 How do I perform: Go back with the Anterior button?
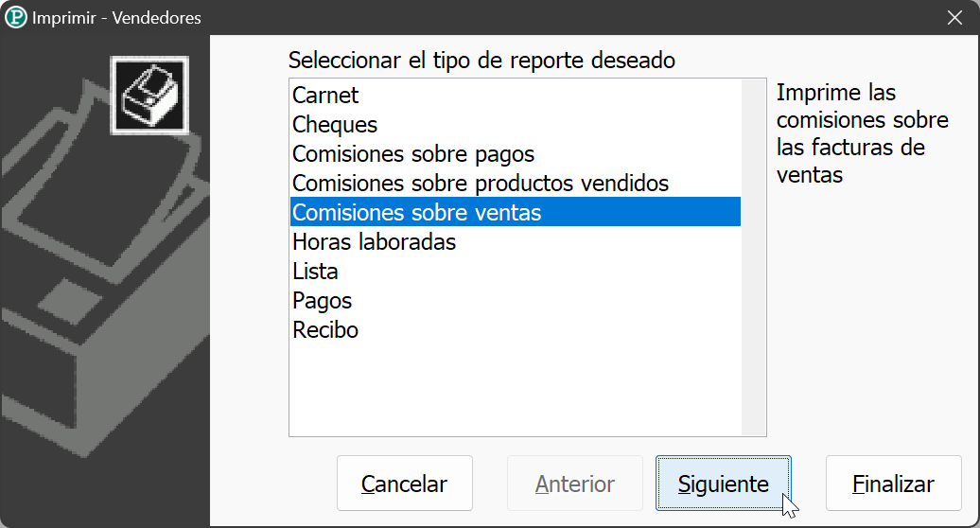click(575, 483)
